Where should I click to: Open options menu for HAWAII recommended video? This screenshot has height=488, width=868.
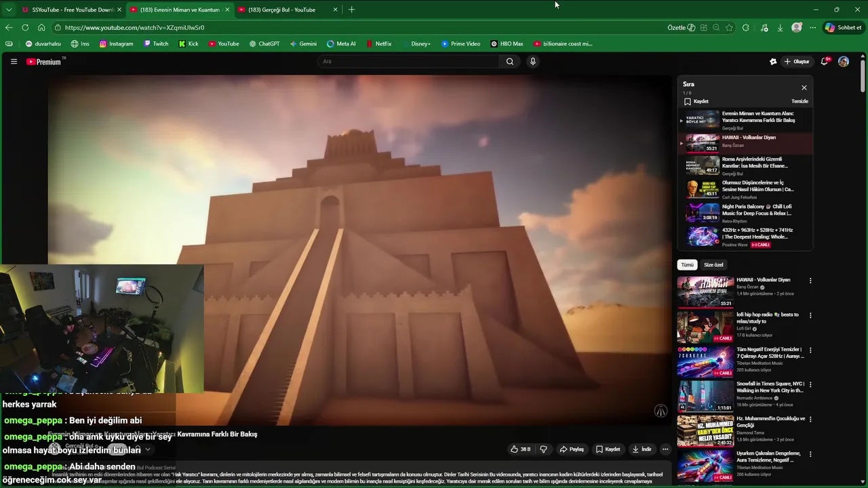pyautogui.click(x=810, y=281)
